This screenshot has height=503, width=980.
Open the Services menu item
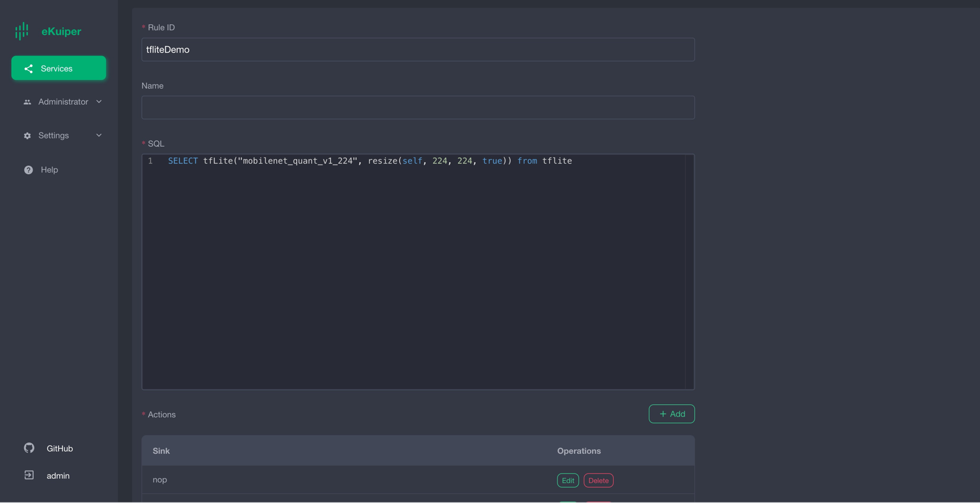[x=59, y=68]
